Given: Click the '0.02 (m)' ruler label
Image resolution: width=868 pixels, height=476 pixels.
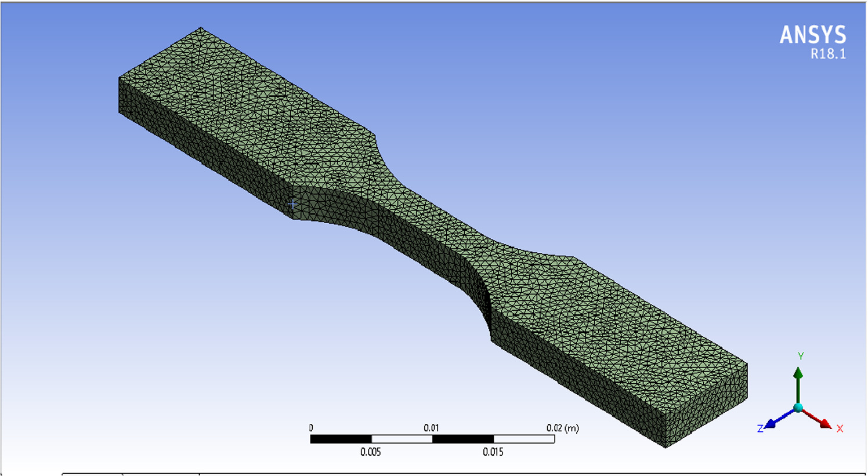Looking at the screenshot, I should click(562, 428).
